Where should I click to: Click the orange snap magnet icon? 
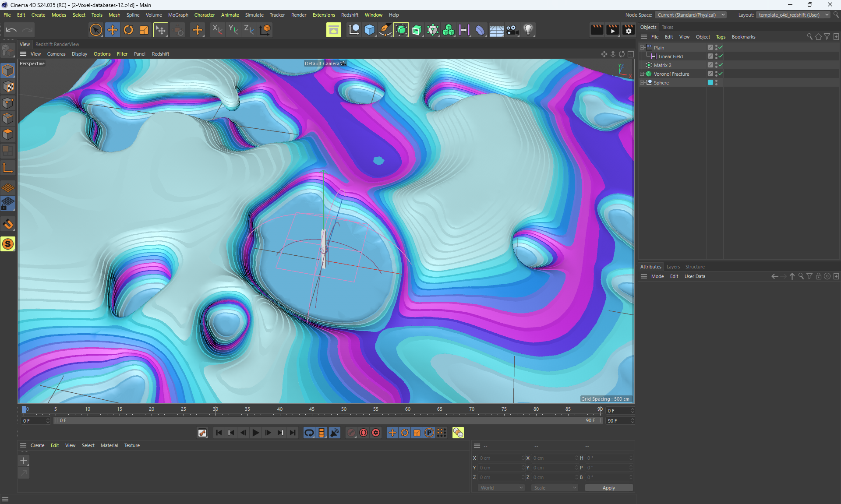[8, 224]
